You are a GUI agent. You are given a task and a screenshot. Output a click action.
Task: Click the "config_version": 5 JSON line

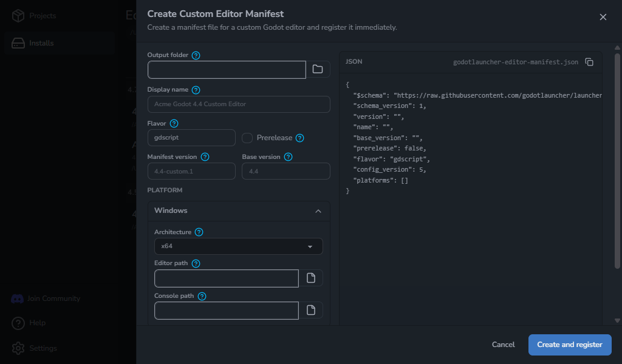389,169
